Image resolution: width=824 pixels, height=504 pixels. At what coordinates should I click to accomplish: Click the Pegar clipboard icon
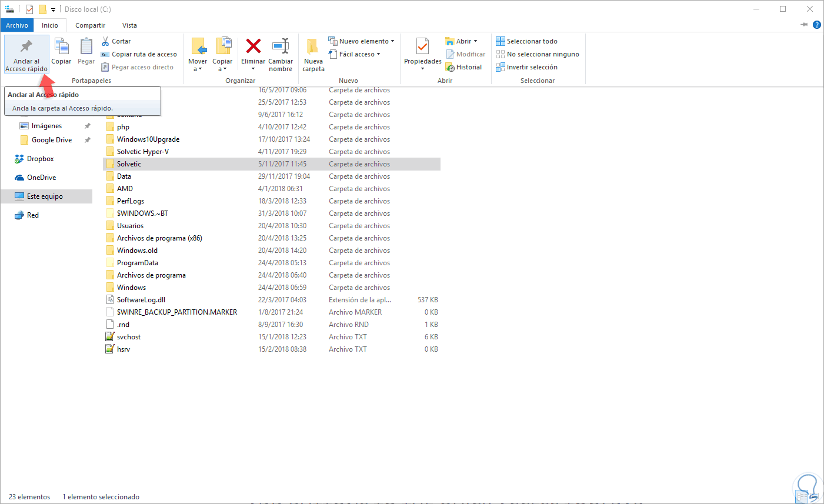click(86, 46)
